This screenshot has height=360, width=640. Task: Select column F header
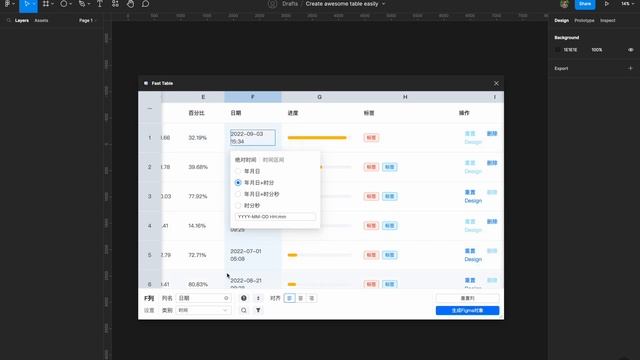point(253,97)
